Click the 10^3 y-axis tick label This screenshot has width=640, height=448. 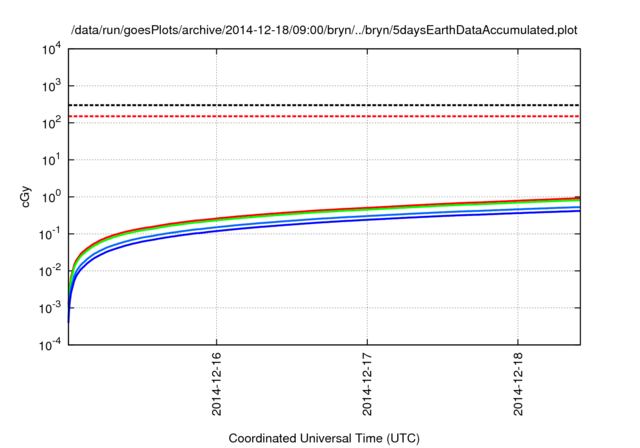(51, 86)
